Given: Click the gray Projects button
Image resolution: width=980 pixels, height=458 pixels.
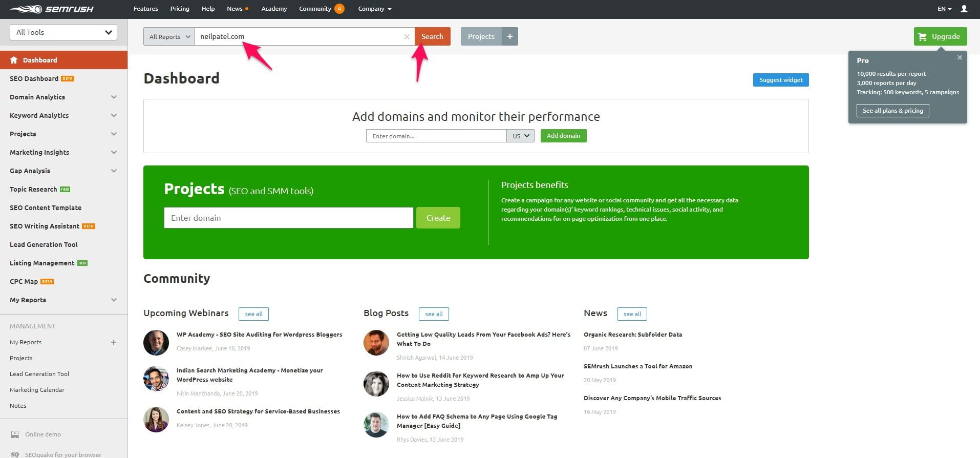Looking at the screenshot, I should 481,36.
